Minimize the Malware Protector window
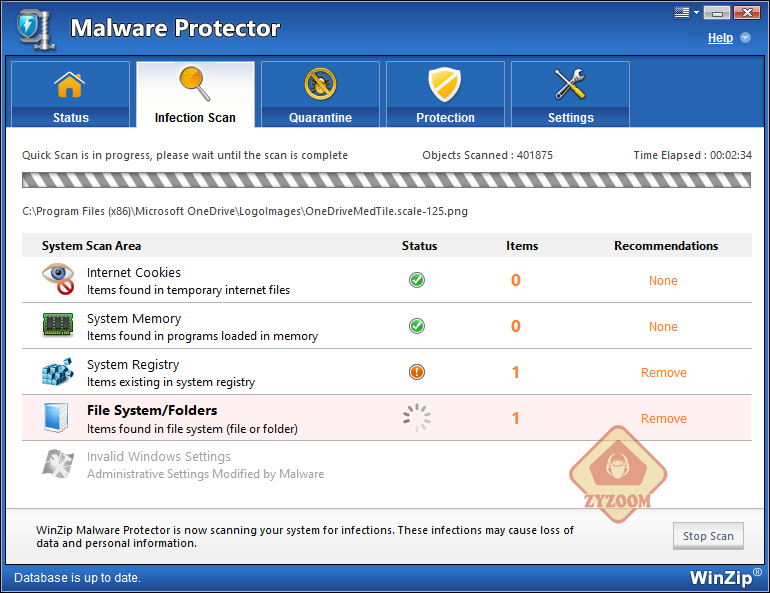This screenshot has height=593, width=770. pyautogui.click(x=717, y=13)
